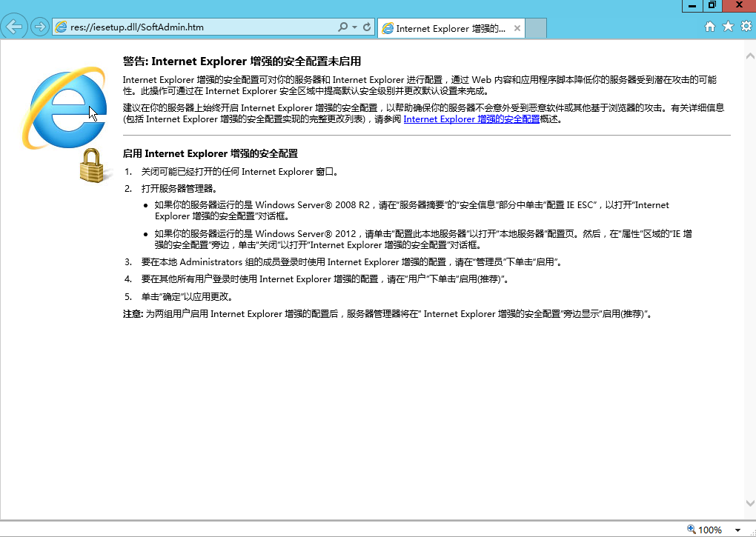The height and width of the screenshot is (537, 756).
Task: Click the 注意 note paragraph
Action: (388, 314)
